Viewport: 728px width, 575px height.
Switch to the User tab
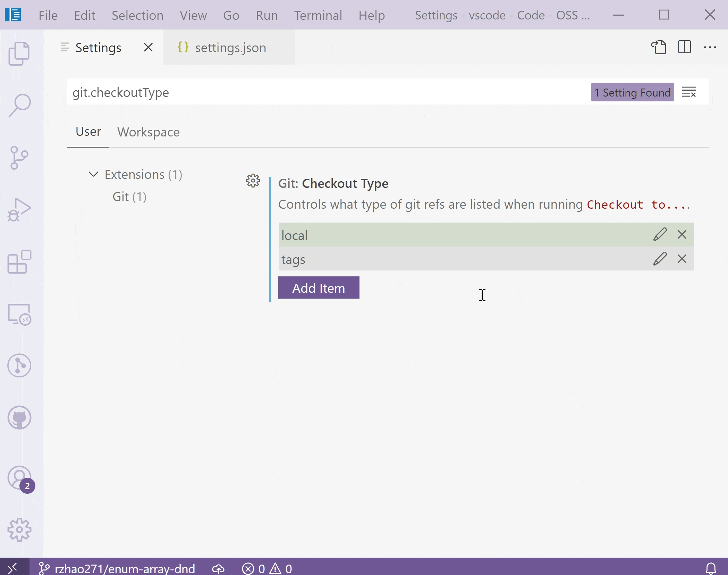point(88,131)
